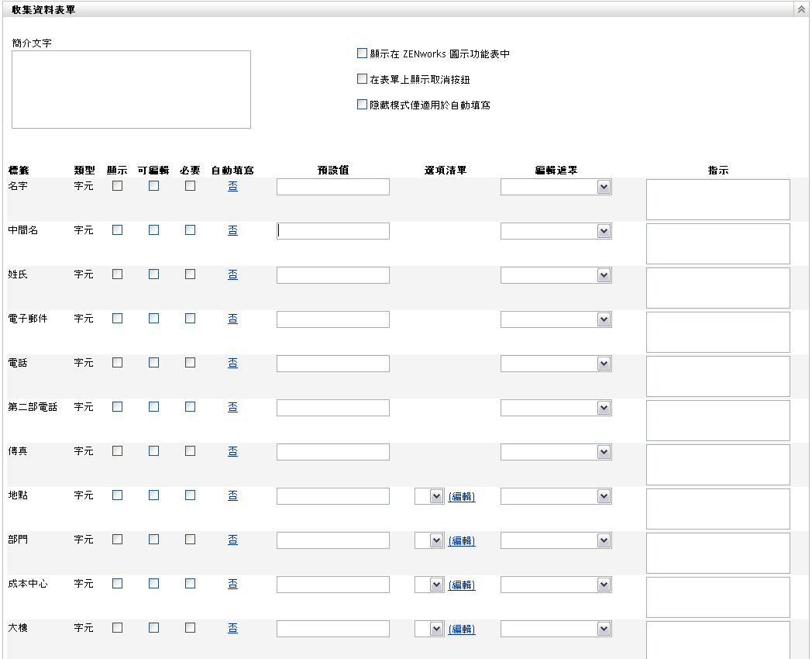Click 預設值 input for 電子郵件 row

coord(332,319)
